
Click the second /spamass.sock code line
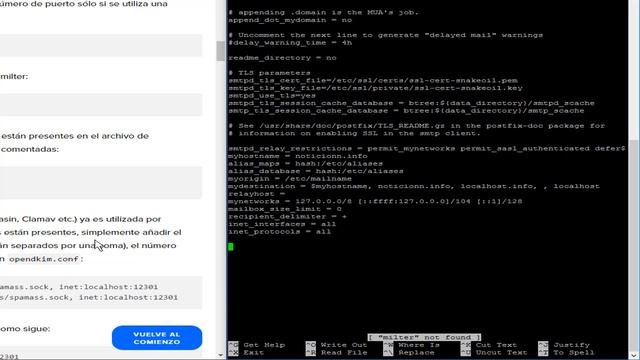pos(89,297)
